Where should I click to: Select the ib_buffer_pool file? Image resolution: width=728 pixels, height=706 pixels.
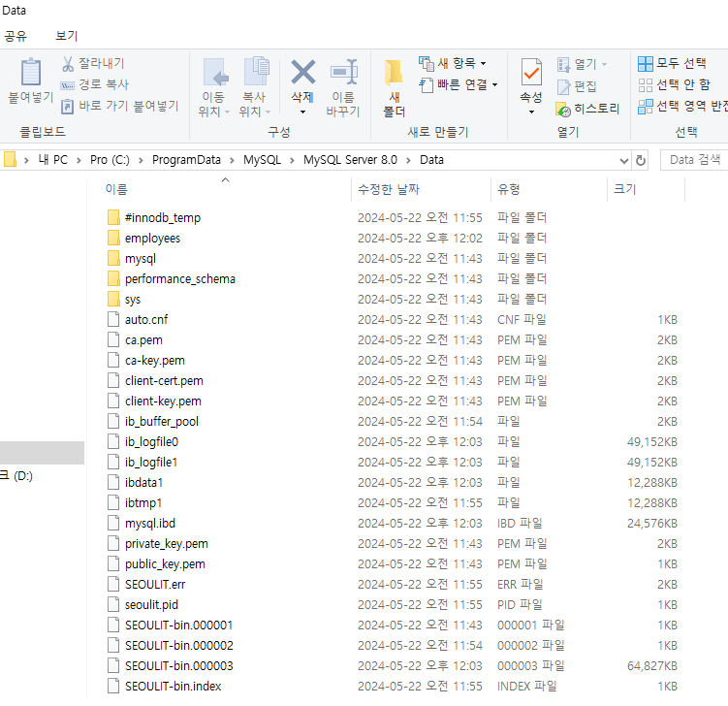153,421
